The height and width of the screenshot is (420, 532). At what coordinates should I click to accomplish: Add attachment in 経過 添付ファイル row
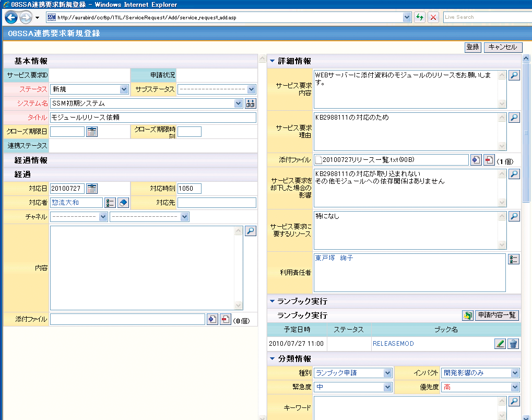coord(212,320)
